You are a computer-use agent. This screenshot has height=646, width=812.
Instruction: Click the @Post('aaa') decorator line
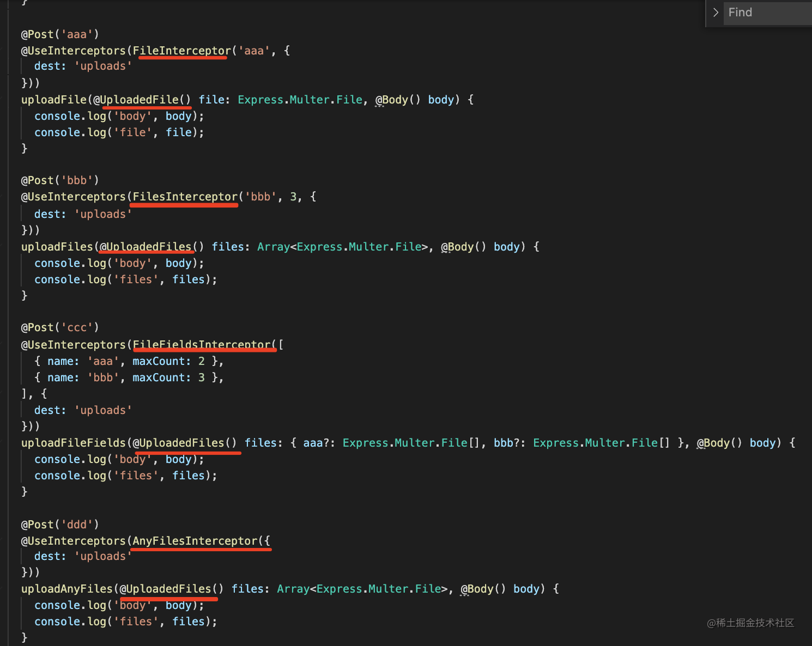click(60, 34)
